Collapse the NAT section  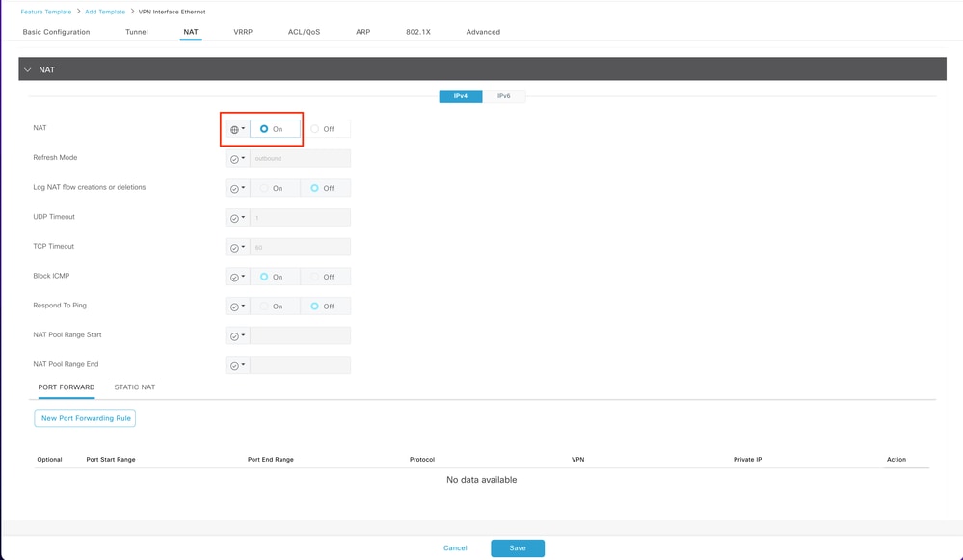pos(29,69)
